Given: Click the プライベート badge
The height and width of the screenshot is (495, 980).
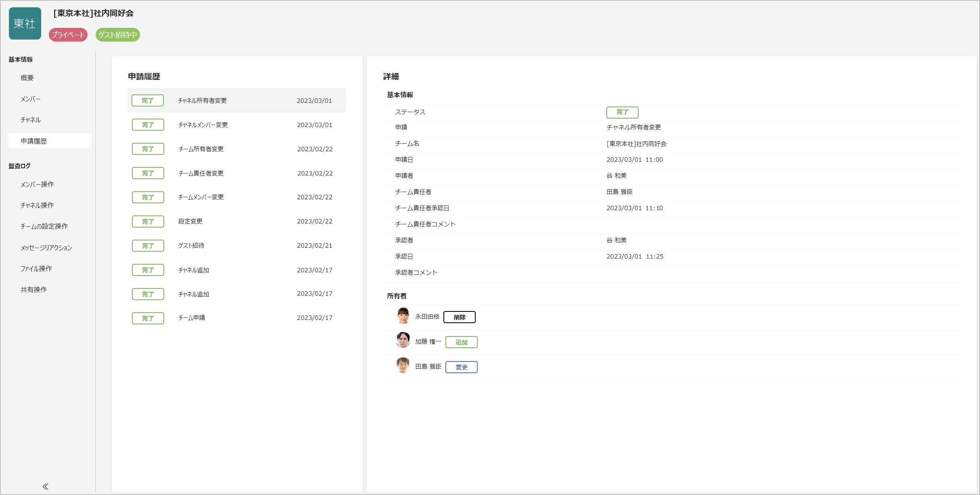Looking at the screenshot, I should point(68,35).
